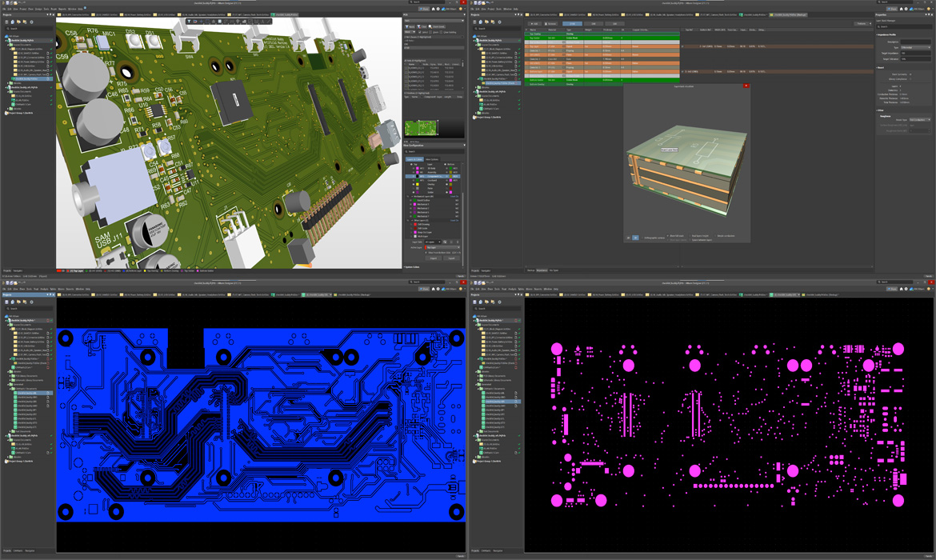
Task: Click the Apply button in the PCB panel
Action: 410,26
